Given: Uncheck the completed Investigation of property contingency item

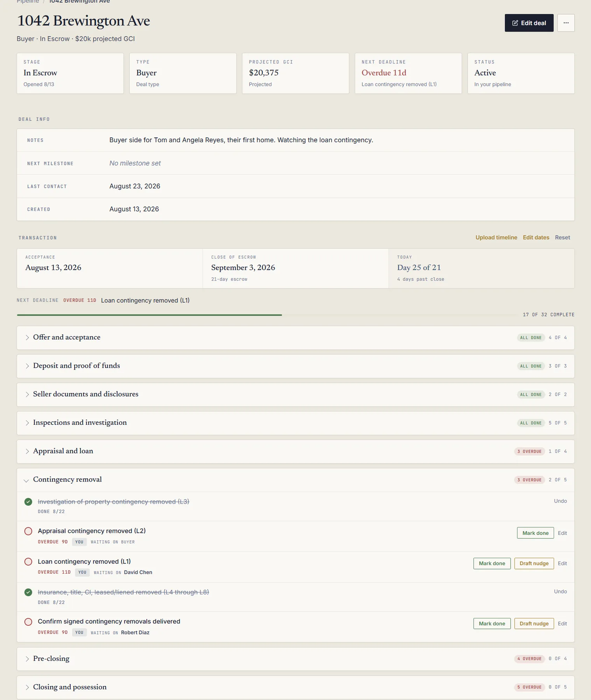Looking at the screenshot, I should pos(28,502).
